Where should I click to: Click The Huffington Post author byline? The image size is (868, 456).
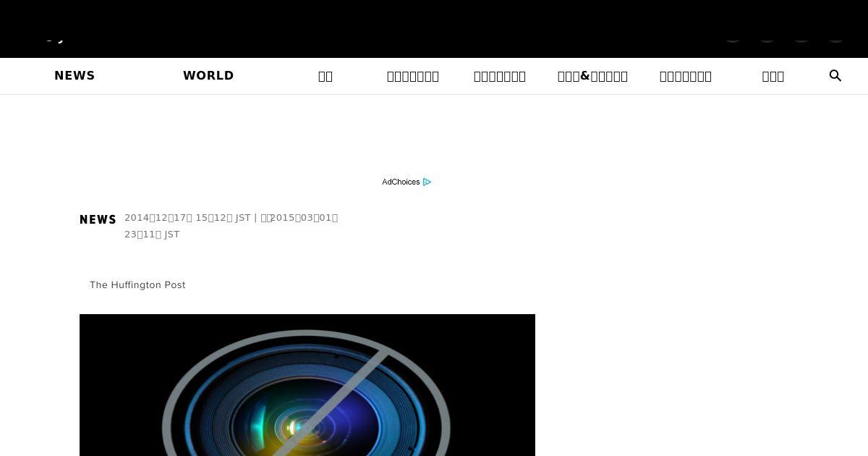(x=137, y=285)
